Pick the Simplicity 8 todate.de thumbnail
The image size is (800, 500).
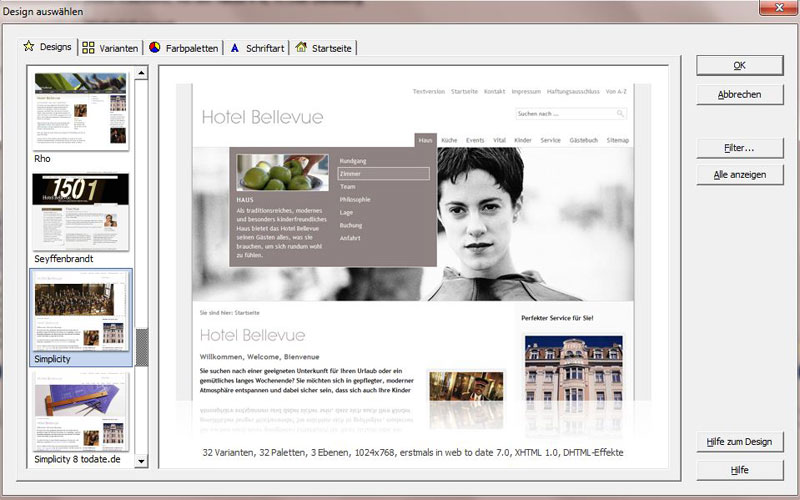click(x=80, y=410)
